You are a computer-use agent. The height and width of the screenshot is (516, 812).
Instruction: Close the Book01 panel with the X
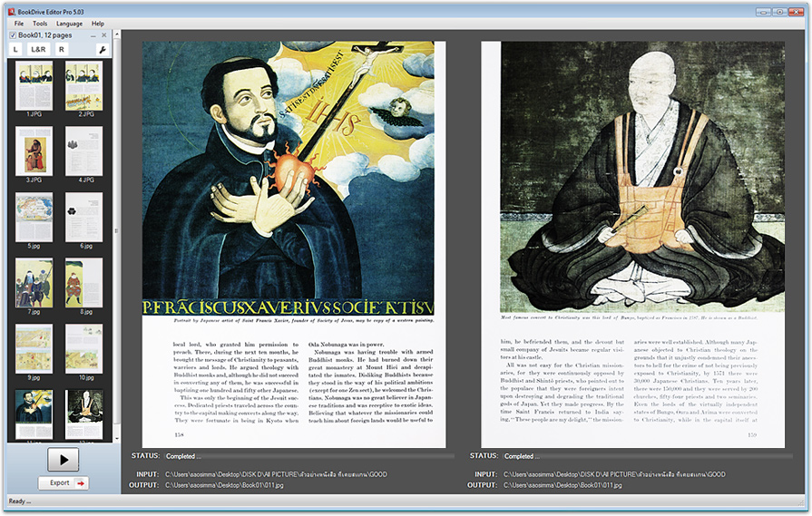104,35
